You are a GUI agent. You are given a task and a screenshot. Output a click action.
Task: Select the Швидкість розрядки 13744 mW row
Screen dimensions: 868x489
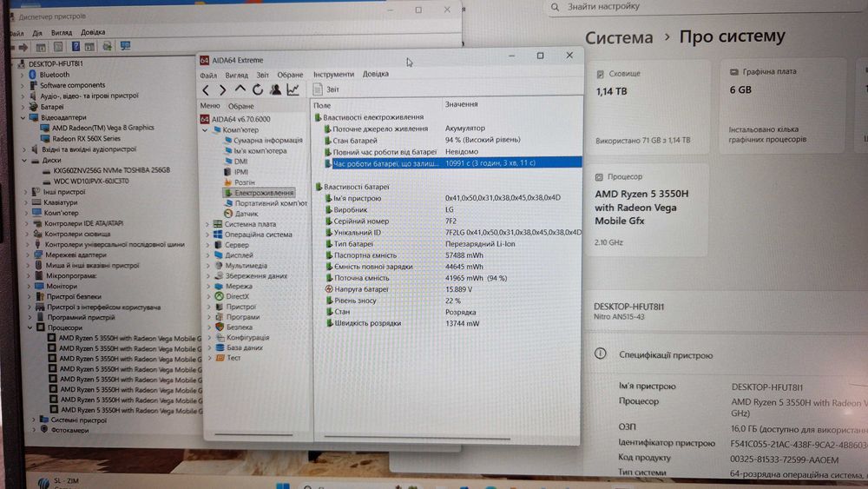[x=451, y=323]
